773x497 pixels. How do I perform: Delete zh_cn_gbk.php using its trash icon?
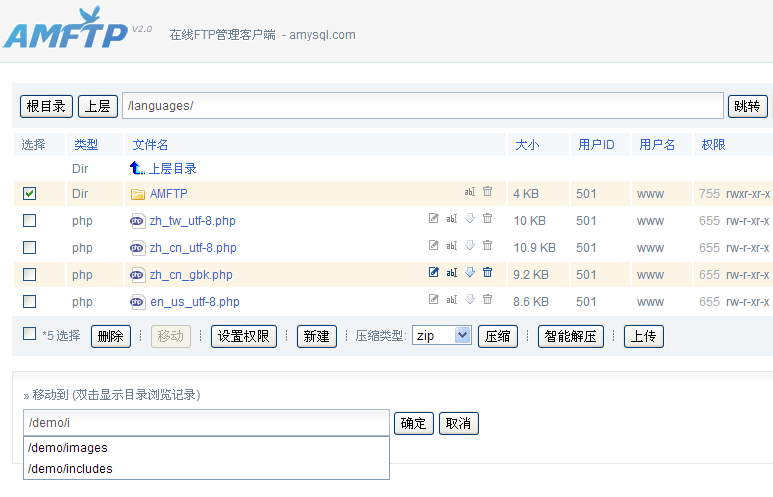pyautogui.click(x=488, y=273)
